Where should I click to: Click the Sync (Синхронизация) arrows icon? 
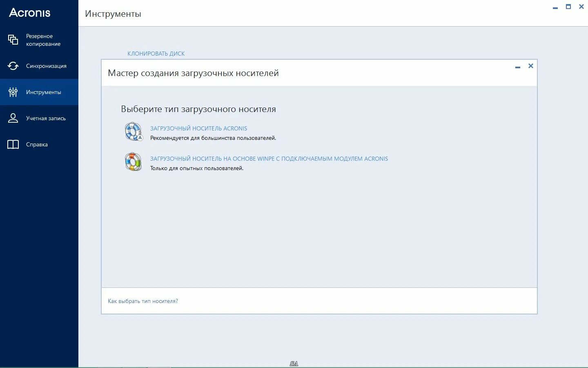point(13,66)
